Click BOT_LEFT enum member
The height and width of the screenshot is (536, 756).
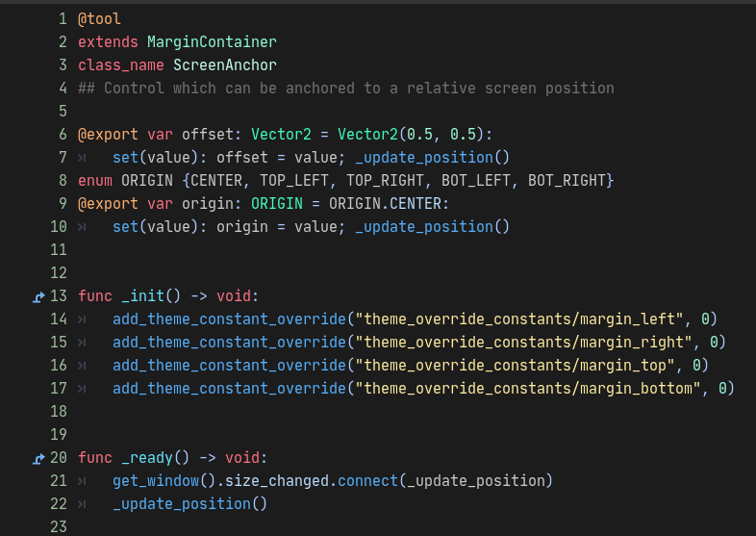(x=475, y=181)
